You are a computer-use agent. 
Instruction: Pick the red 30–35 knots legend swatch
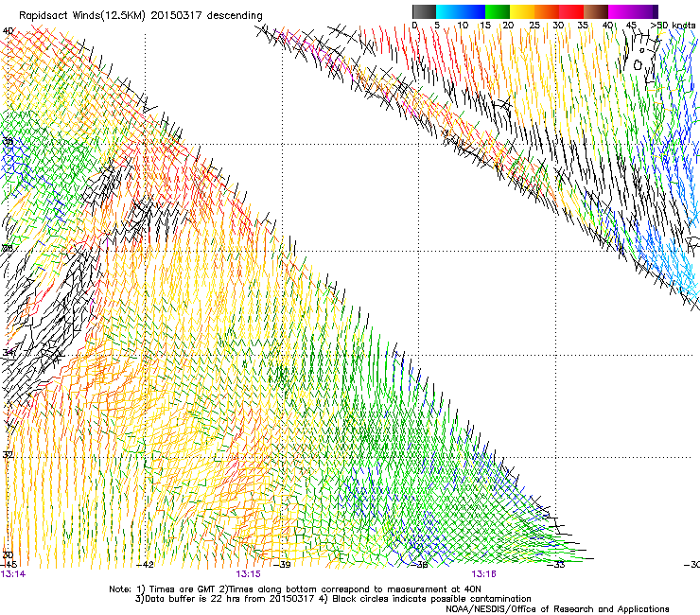571,11
